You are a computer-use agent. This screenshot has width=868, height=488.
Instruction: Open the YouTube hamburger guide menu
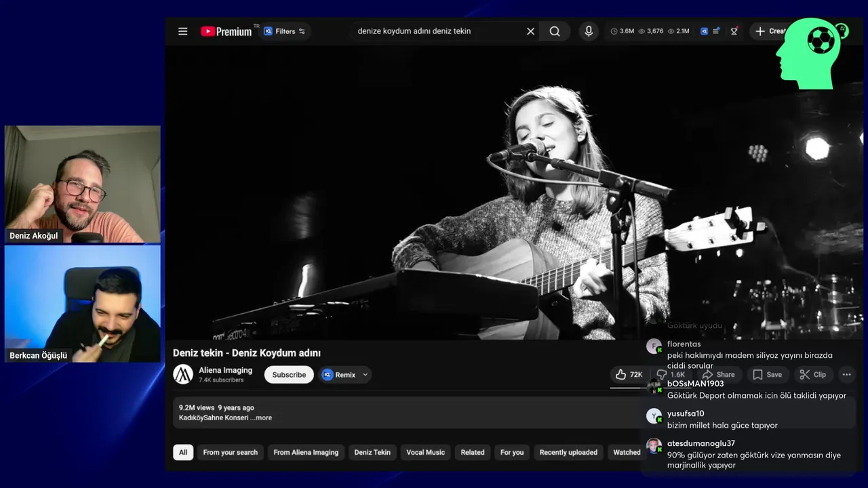182,31
